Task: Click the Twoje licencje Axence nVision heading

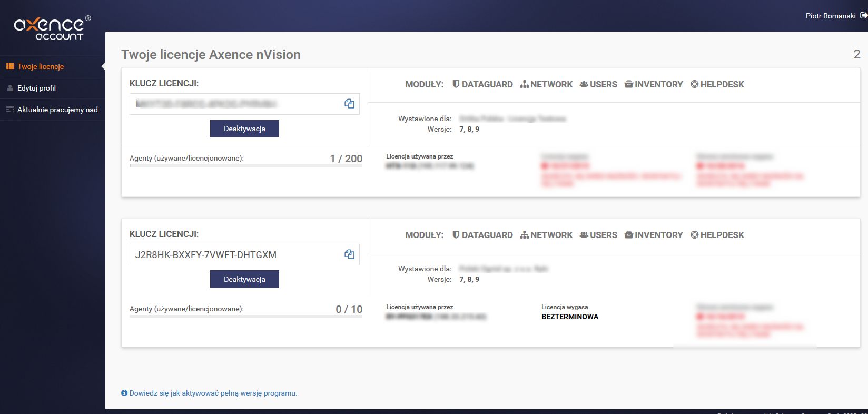Action: coord(211,54)
